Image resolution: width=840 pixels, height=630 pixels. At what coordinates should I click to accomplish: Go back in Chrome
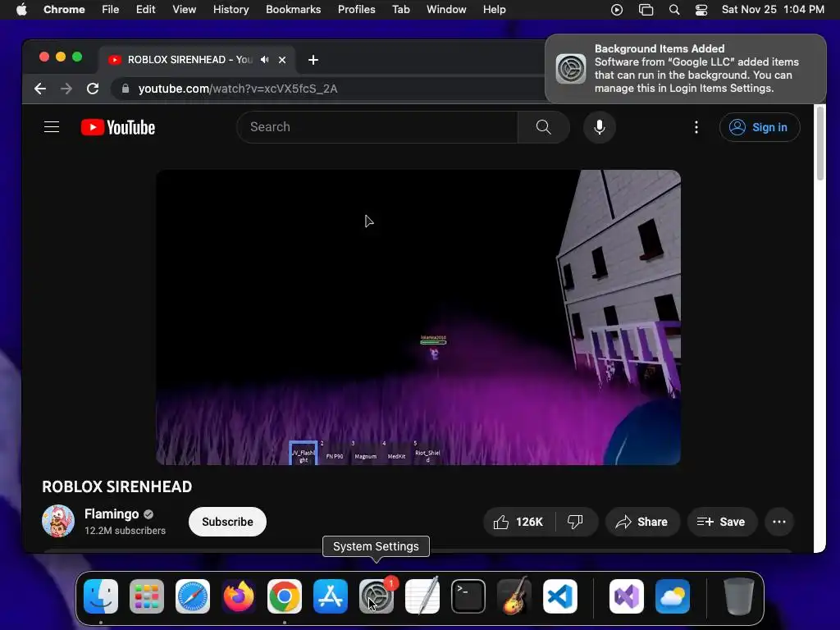(40, 89)
